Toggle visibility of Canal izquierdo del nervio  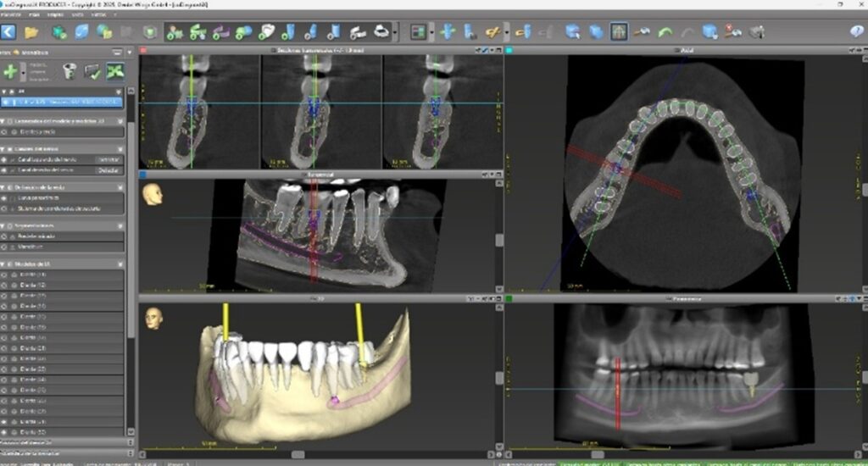click(4, 159)
